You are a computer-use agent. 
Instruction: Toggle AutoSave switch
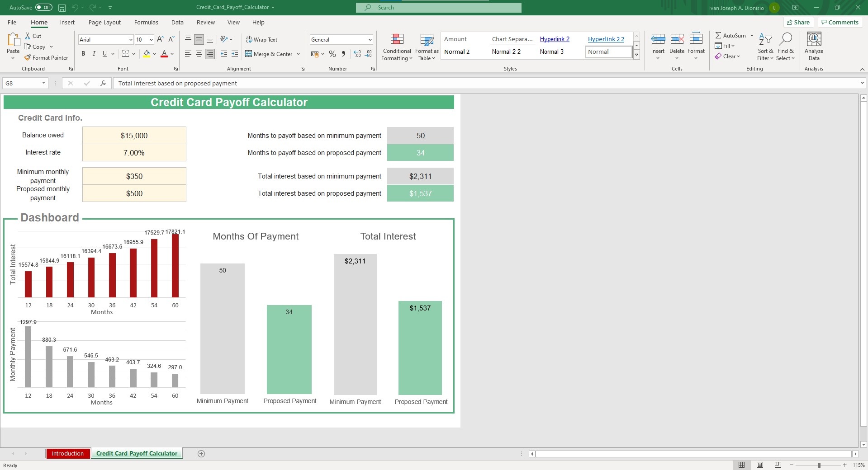pos(44,7)
